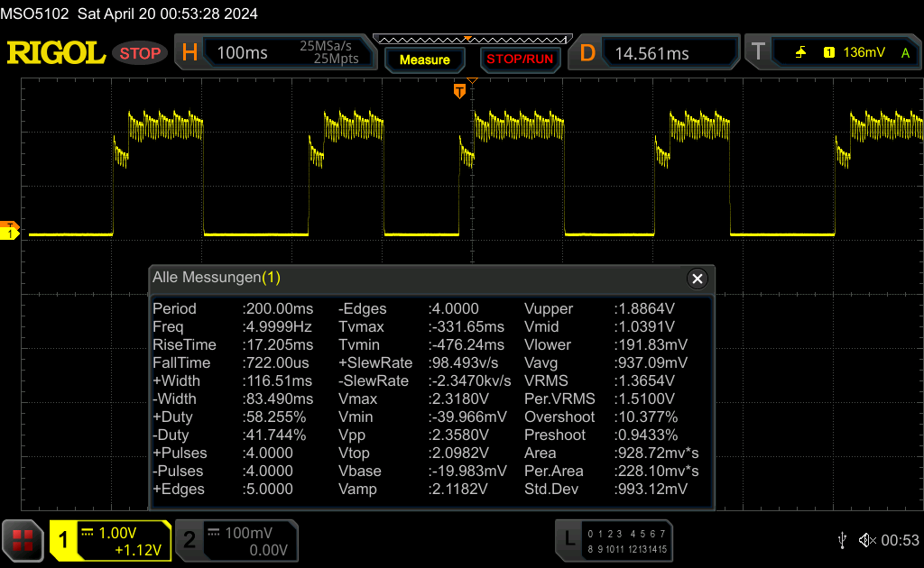The image size is (924, 568).
Task: Open the horizontal delay D icon
Action: coord(587,53)
